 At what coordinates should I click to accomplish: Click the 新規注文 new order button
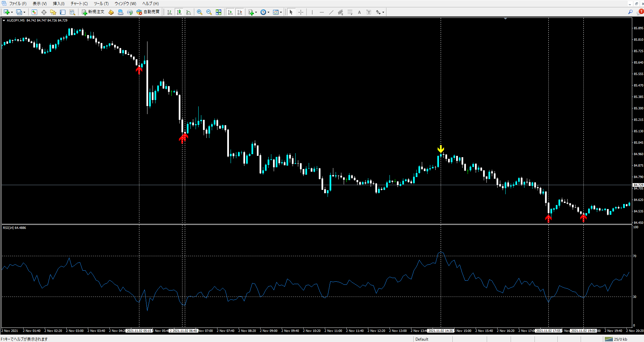pyautogui.click(x=93, y=12)
